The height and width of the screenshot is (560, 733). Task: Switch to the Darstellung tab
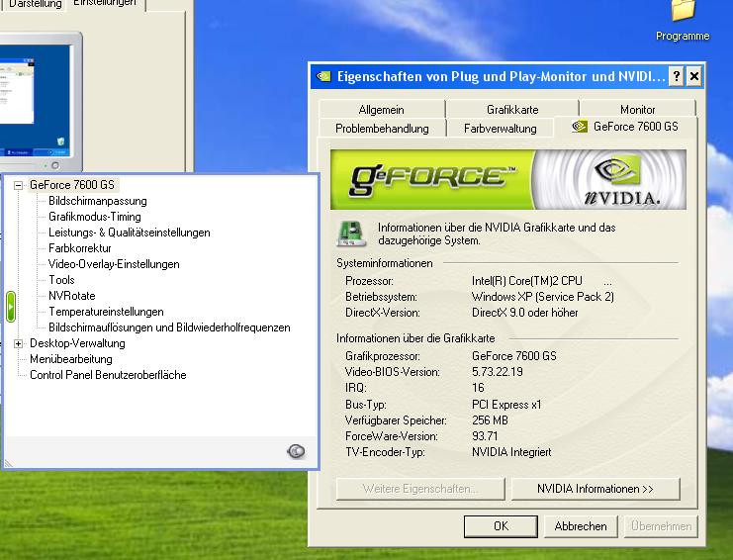click(x=35, y=4)
